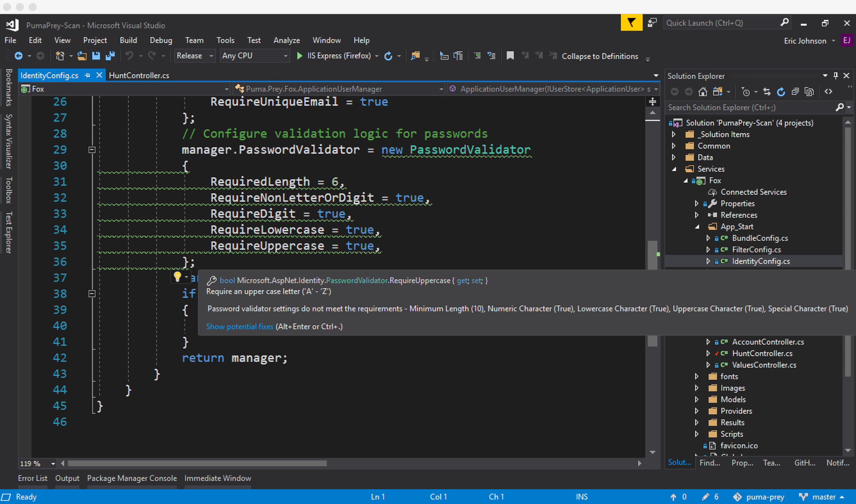The image size is (856, 504).
Task: Open the Any CPU platform dropdown
Action: 285,56
